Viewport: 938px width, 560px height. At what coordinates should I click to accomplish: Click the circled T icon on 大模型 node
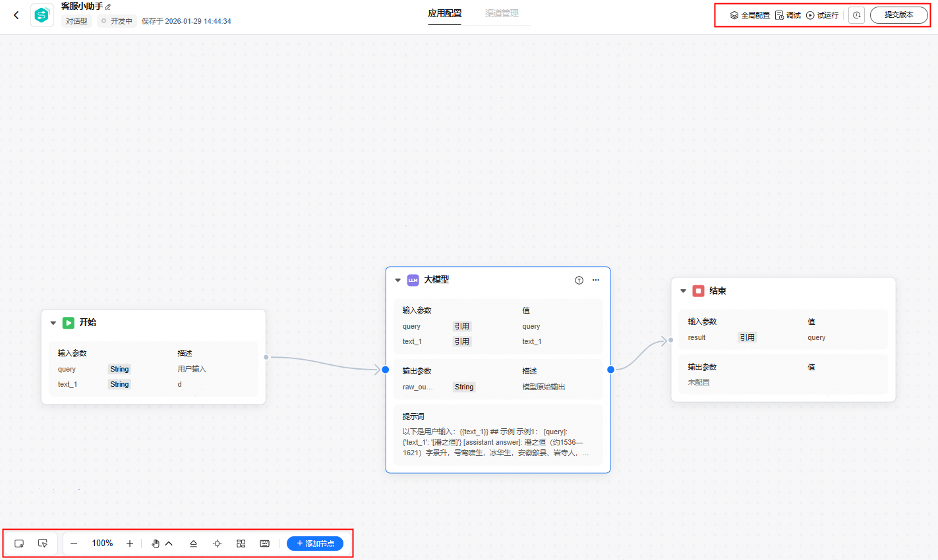(579, 280)
